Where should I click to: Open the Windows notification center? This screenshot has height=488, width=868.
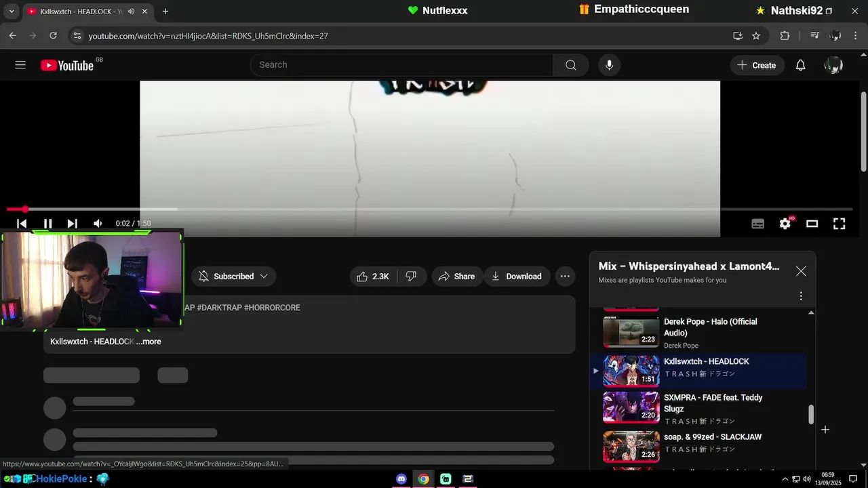[x=854, y=479]
